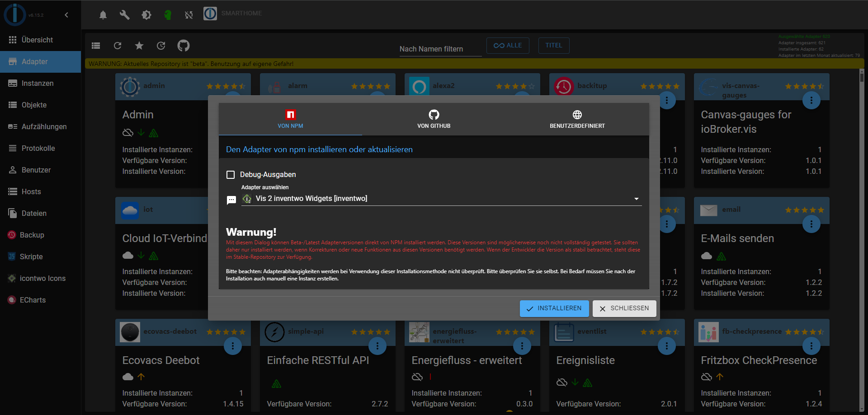This screenshot has width=868, height=415.
Task: Click the INSTALLIEREN button
Action: [x=554, y=308]
